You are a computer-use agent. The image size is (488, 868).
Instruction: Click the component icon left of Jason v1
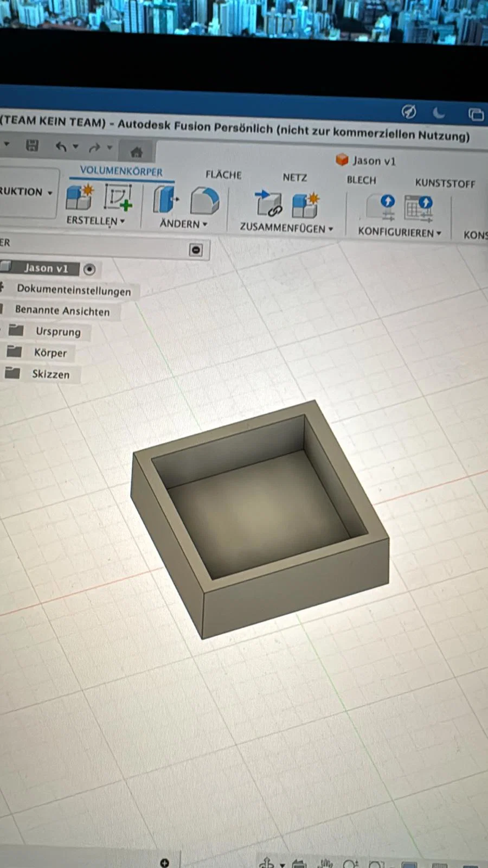tap(6, 266)
